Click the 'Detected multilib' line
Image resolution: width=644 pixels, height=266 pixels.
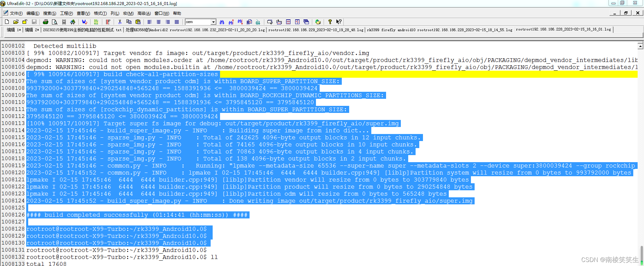point(65,46)
